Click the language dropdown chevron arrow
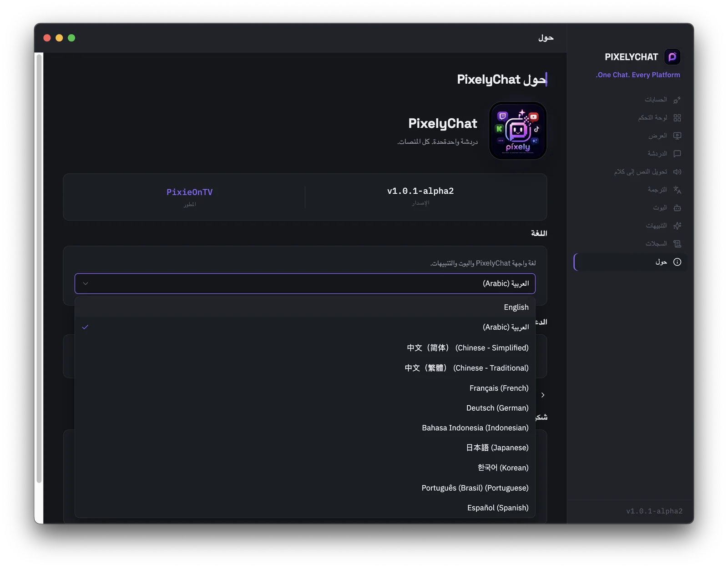Screen dimensions: 728x569 [x=86, y=283]
